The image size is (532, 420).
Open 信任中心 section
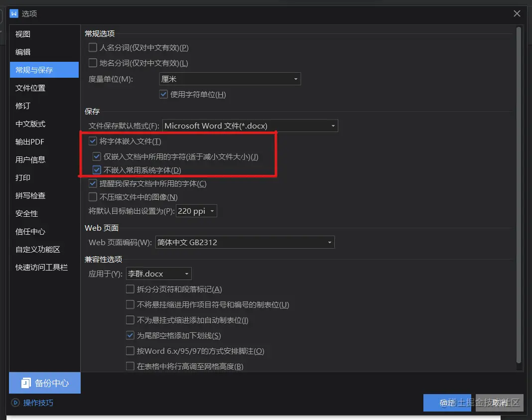tap(44, 232)
